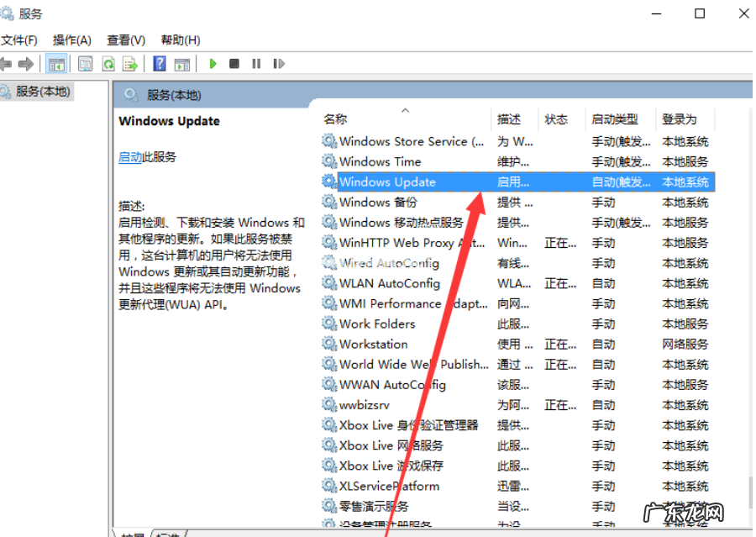This screenshot has width=756, height=537.
Task: Restart the service with the restart icon
Action: click(278, 63)
